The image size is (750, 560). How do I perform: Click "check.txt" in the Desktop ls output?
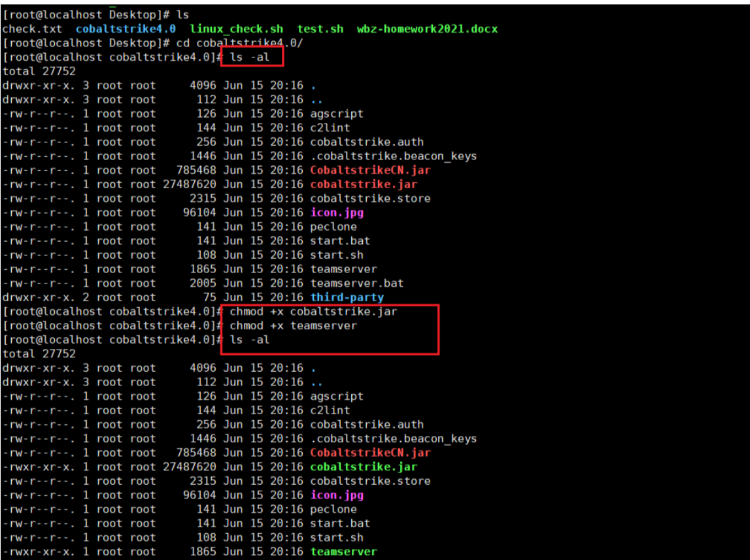click(x=32, y=29)
